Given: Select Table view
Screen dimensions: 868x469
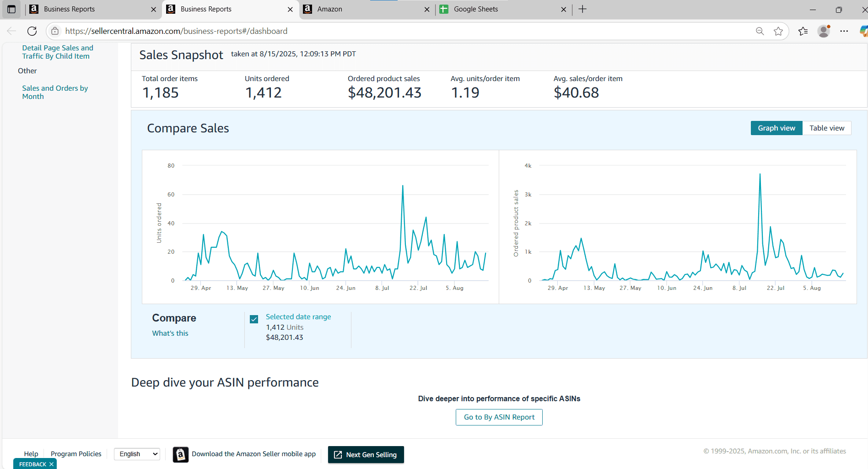Looking at the screenshot, I should pos(827,128).
